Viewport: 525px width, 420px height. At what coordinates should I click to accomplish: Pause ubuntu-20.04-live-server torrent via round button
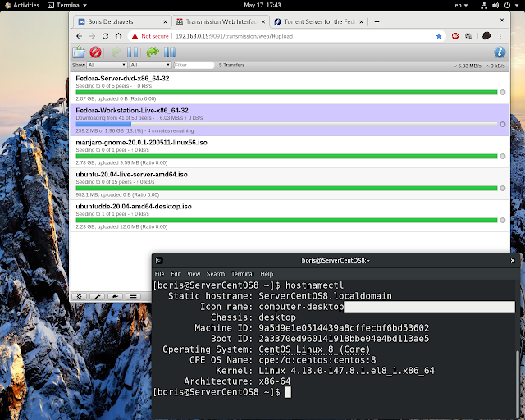[x=503, y=188]
